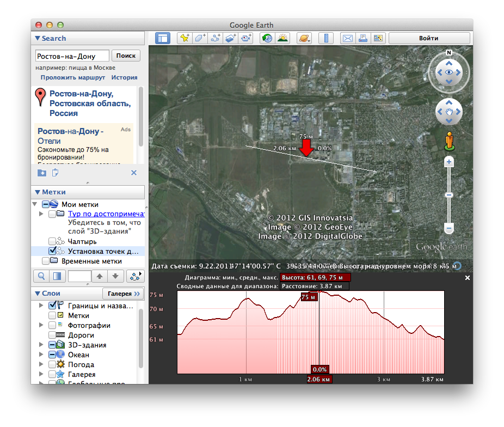Open the Галерея button in Слои panel
Image resolution: width=504 pixels, height=427 pixels.
coord(124,294)
